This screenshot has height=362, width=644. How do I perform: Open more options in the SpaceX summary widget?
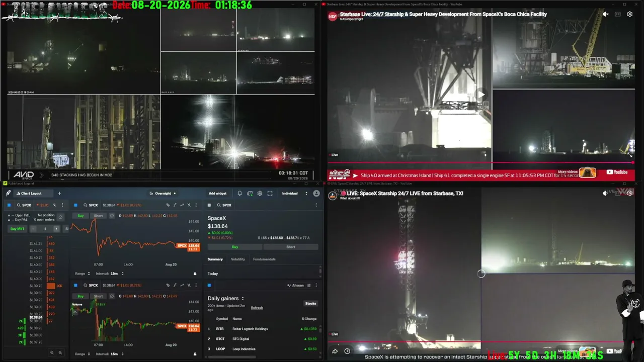316,205
